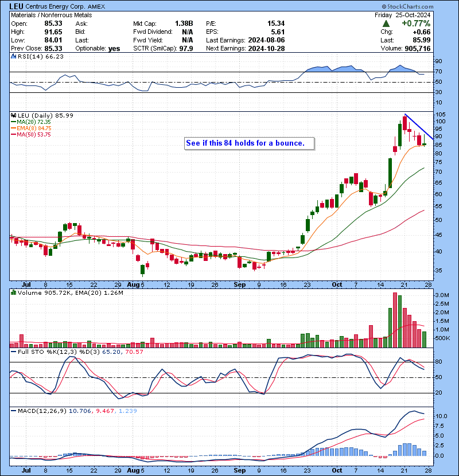The height and width of the screenshot is (476, 459).
Task: Select the LEU ticker symbol in the title
Action: 16,6
